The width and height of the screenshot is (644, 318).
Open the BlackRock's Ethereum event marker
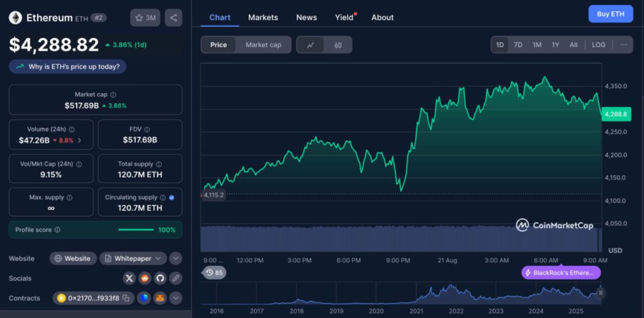click(x=561, y=273)
